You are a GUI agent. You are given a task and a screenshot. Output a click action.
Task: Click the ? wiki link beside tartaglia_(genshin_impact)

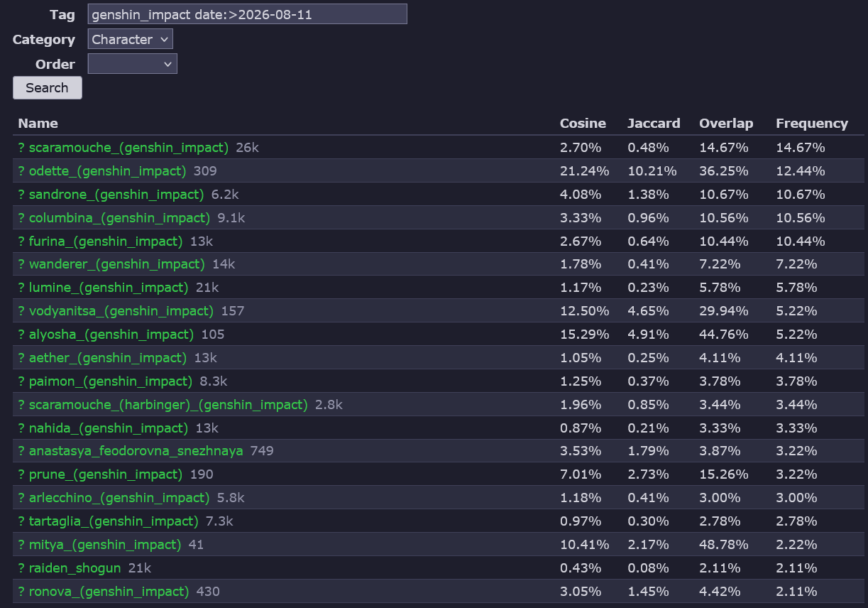(22, 521)
